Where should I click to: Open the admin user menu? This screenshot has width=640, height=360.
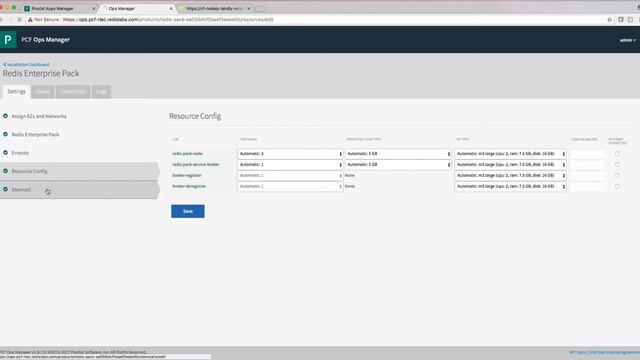(628, 40)
